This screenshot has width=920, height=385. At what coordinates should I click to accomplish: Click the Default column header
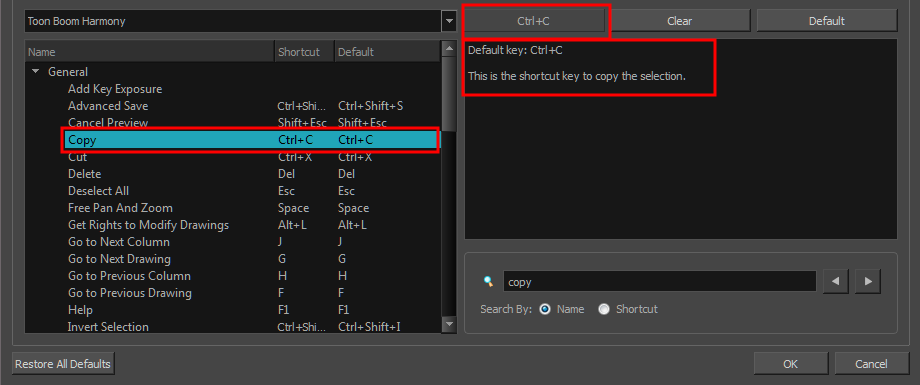pyautogui.click(x=387, y=52)
